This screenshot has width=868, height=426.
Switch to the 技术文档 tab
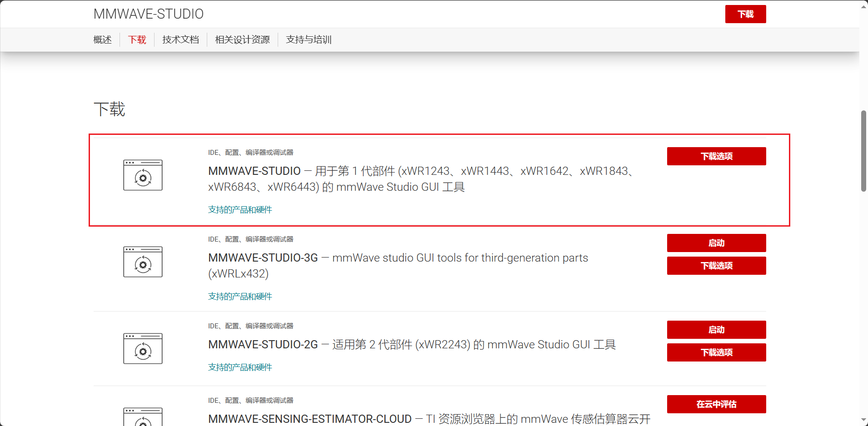(x=181, y=40)
